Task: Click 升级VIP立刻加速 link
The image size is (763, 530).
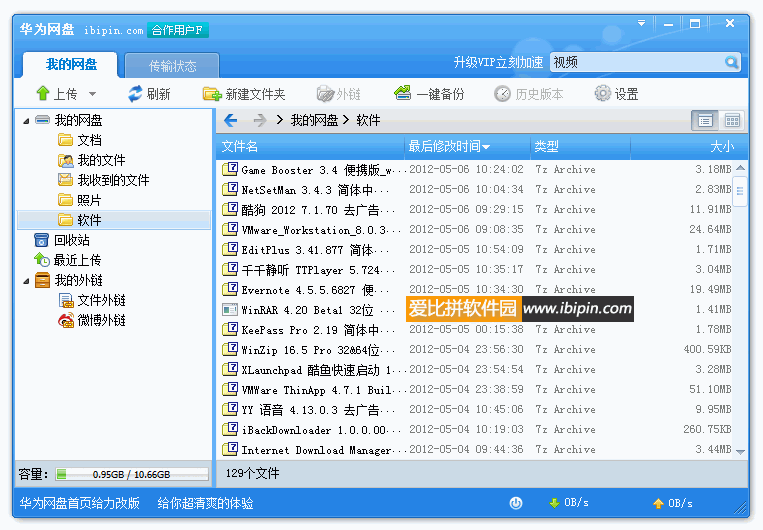Action: click(498, 62)
